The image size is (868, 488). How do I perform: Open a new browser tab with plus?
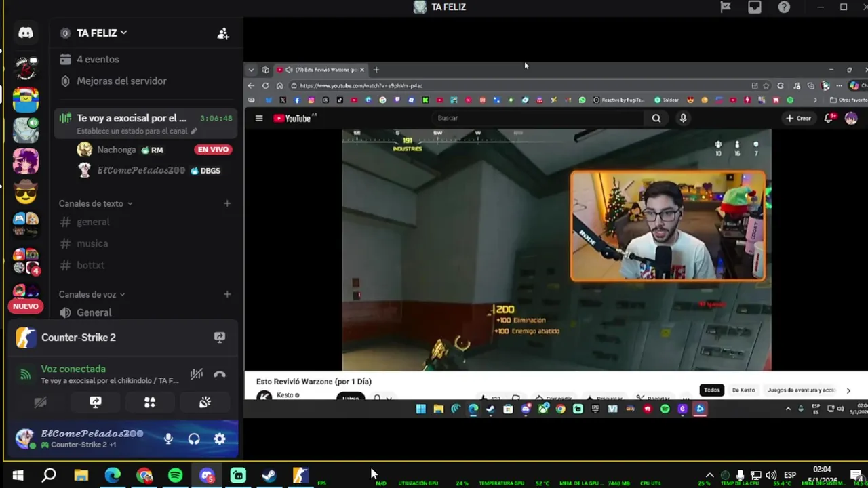(376, 70)
